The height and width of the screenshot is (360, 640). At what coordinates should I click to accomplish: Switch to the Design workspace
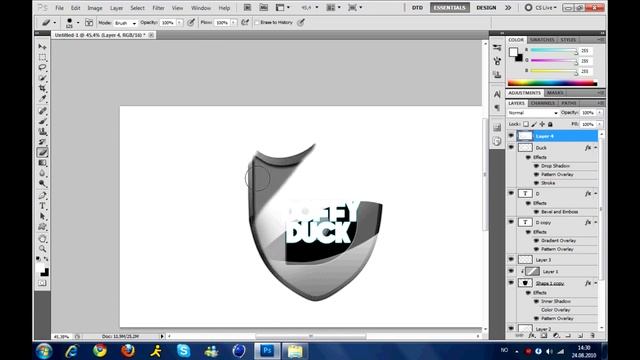pyautogui.click(x=486, y=8)
